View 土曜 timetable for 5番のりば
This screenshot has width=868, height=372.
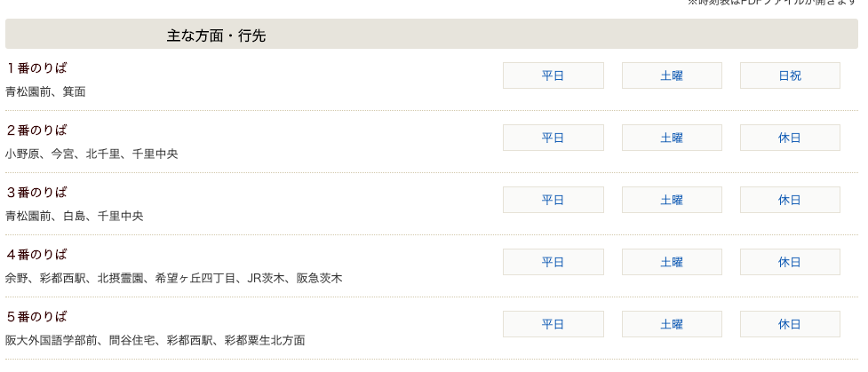point(672,324)
